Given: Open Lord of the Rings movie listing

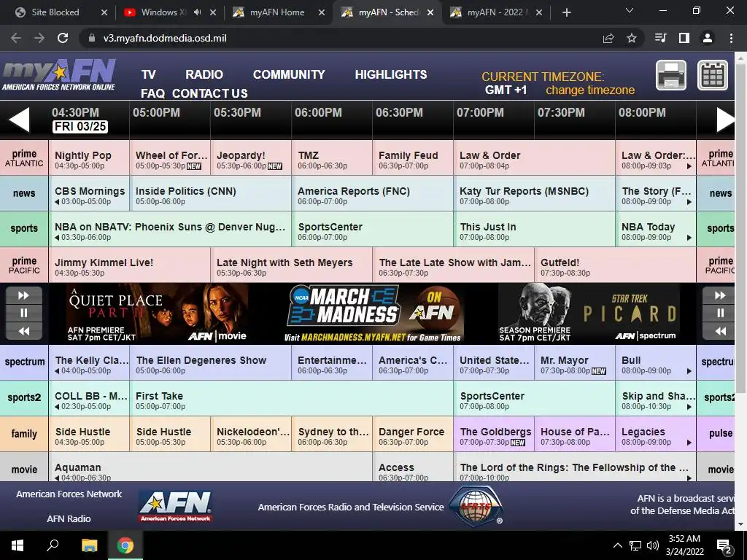Looking at the screenshot, I should 575,467.
